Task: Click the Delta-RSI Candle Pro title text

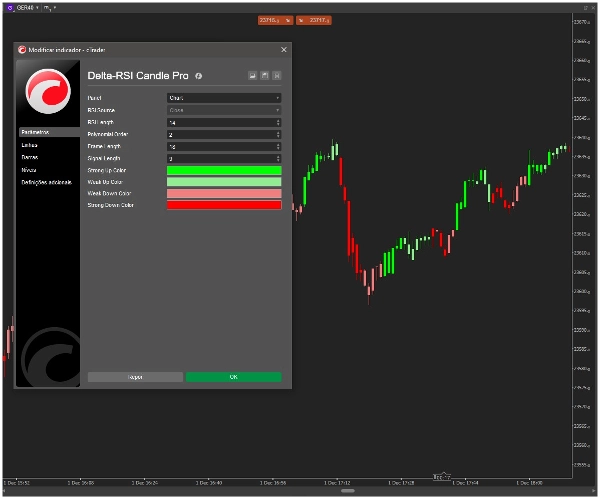Action: click(x=138, y=76)
